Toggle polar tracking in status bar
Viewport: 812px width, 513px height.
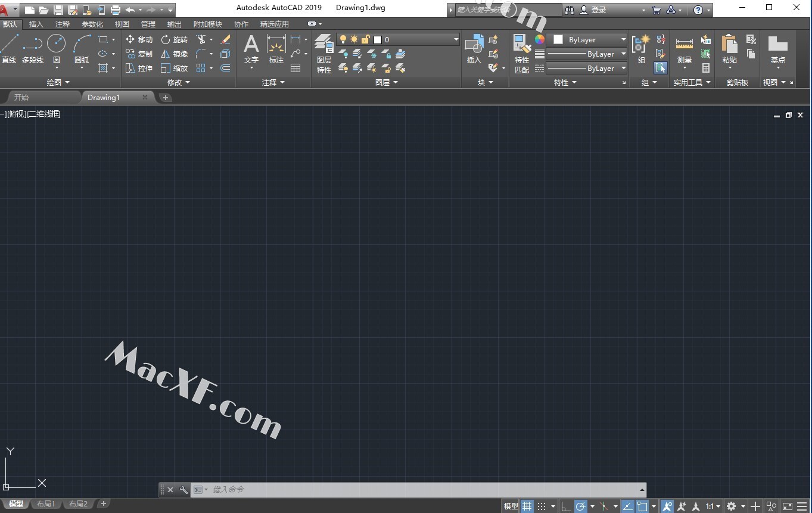580,506
